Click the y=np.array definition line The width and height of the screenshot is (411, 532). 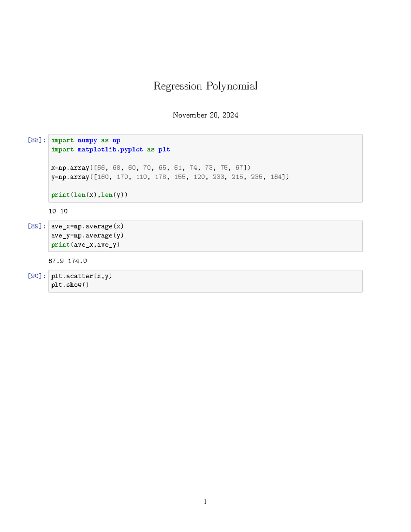click(x=170, y=177)
